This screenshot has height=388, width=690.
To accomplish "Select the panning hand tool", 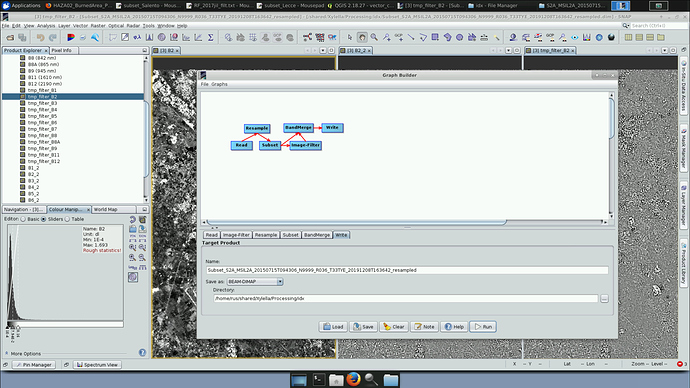I will 362,37.
